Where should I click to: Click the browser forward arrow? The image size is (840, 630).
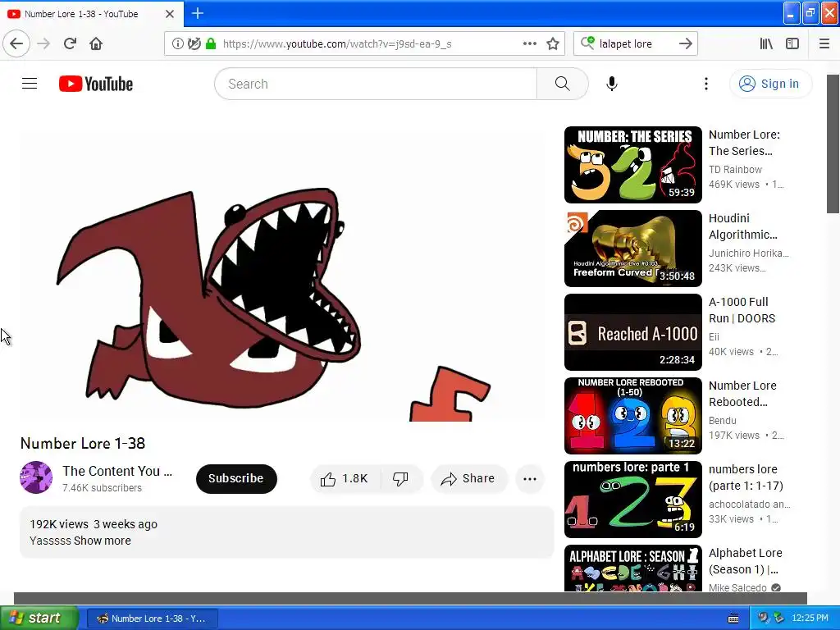44,43
